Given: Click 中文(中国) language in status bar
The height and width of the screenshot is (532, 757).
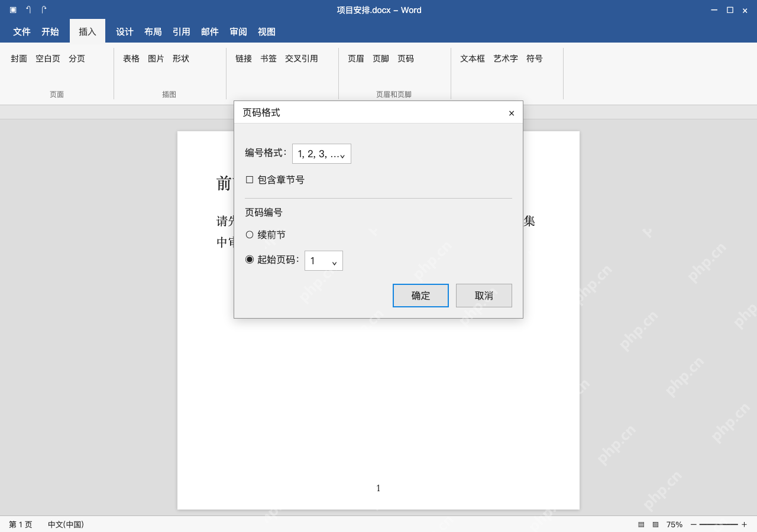Looking at the screenshot, I should (x=66, y=524).
